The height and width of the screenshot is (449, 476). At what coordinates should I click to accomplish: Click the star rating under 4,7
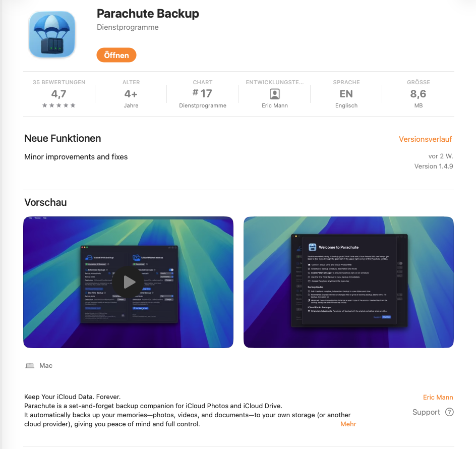click(59, 105)
